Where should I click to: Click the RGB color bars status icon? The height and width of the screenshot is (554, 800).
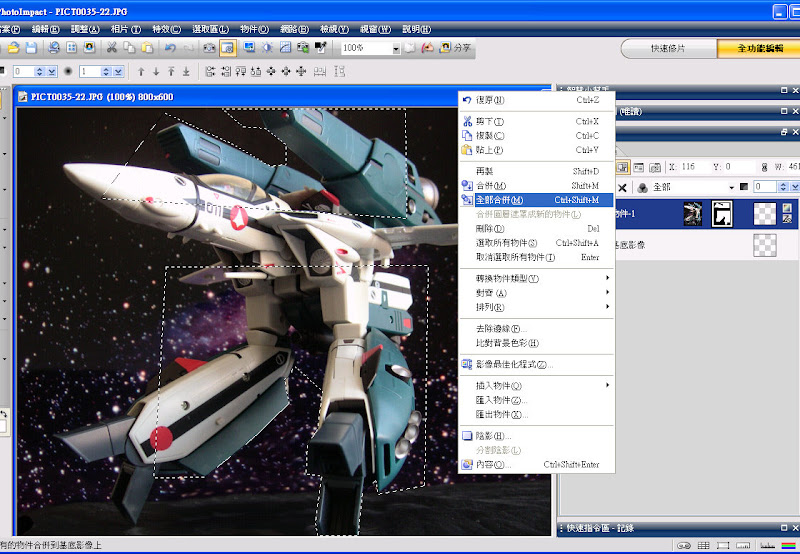pos(788,545)
